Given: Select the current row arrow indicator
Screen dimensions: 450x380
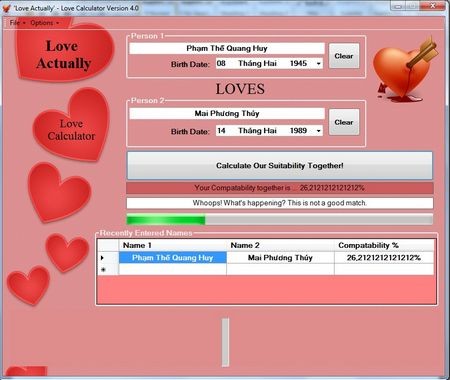Looking at the screenshot, I should tap(102, 258).
